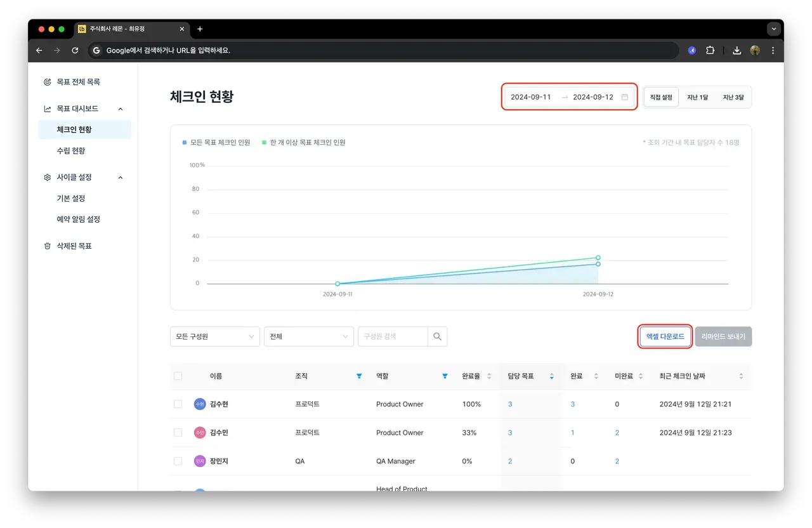Image resolution: width=812 pixels, height=528 pixels.
Task: Sort by 완료율 column arrows
Action: pyautogui.click(x=489, y=376)
